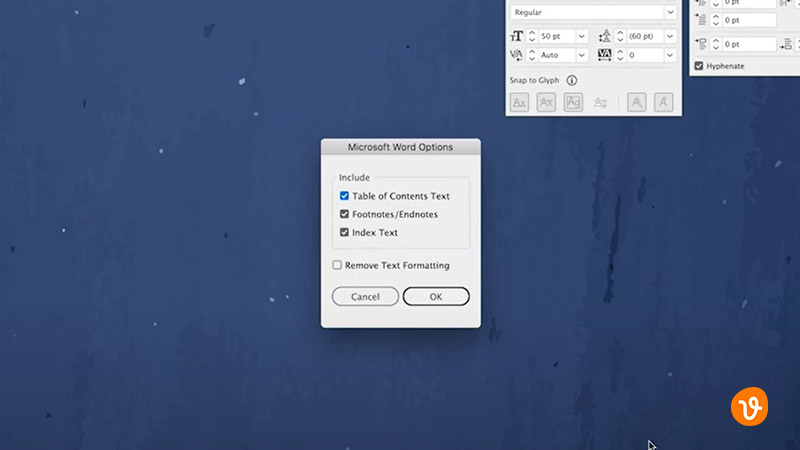The height and width of the screenshot is (450, 800).
Task: Adjust the first-line indent stepper
Action: click(716, 20)
